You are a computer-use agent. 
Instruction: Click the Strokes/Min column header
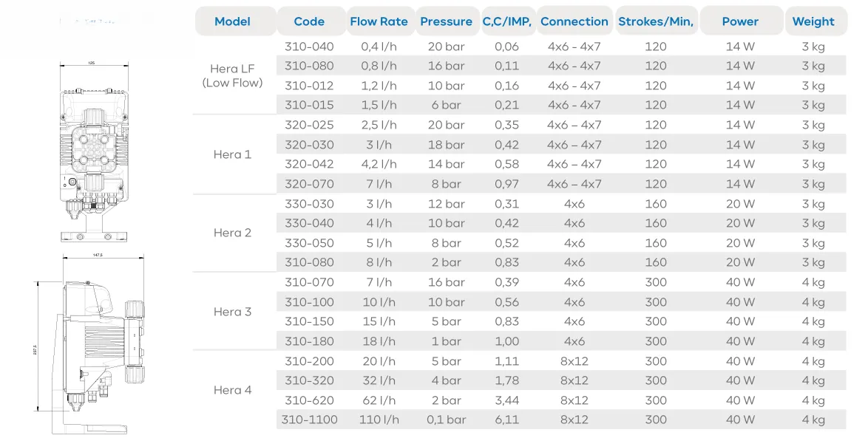tap(656, 21)
